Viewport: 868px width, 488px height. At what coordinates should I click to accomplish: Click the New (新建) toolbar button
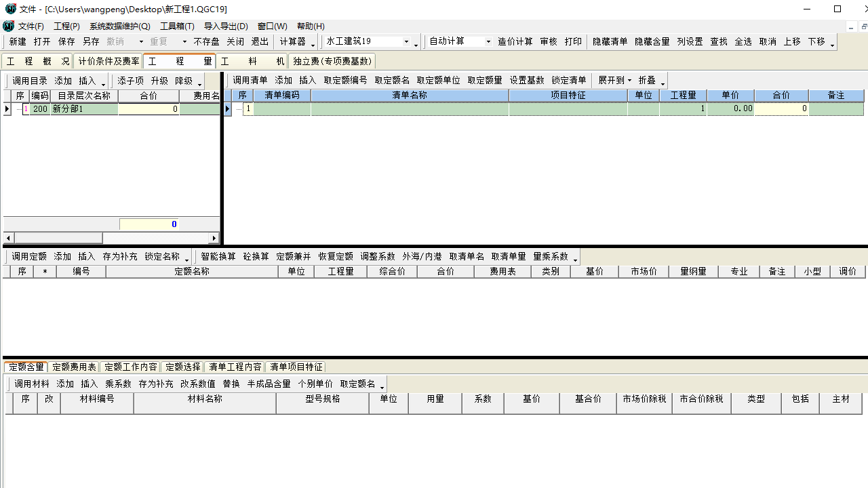(18, 42)
